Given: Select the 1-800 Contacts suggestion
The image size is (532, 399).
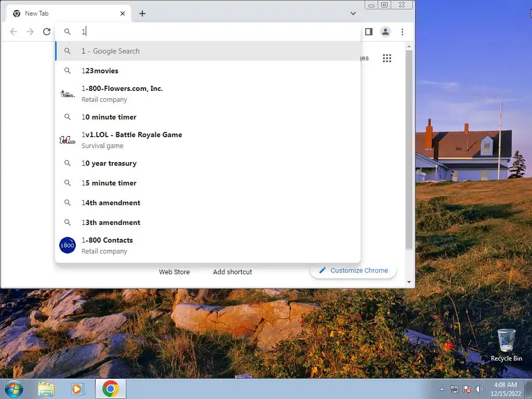Looking at the screenshot, I should [x=208, y=245].
